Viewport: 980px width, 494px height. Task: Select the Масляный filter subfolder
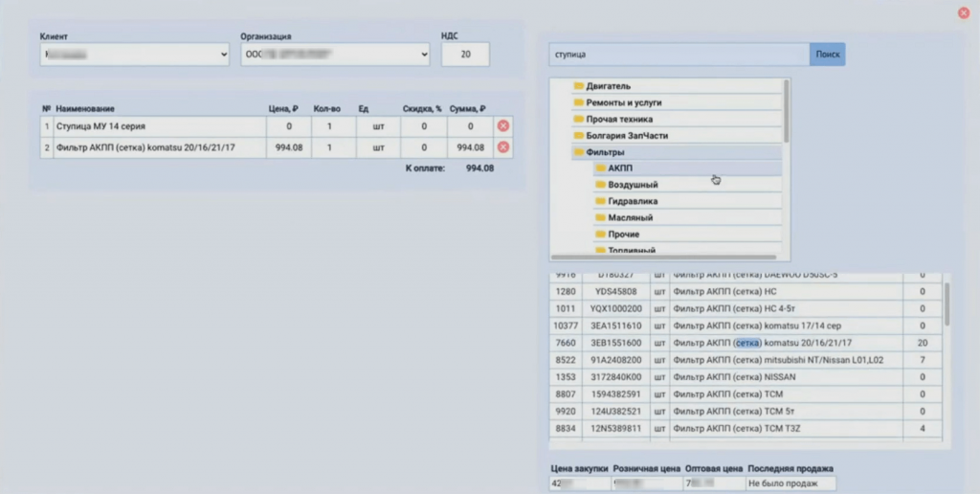point(631,217)
